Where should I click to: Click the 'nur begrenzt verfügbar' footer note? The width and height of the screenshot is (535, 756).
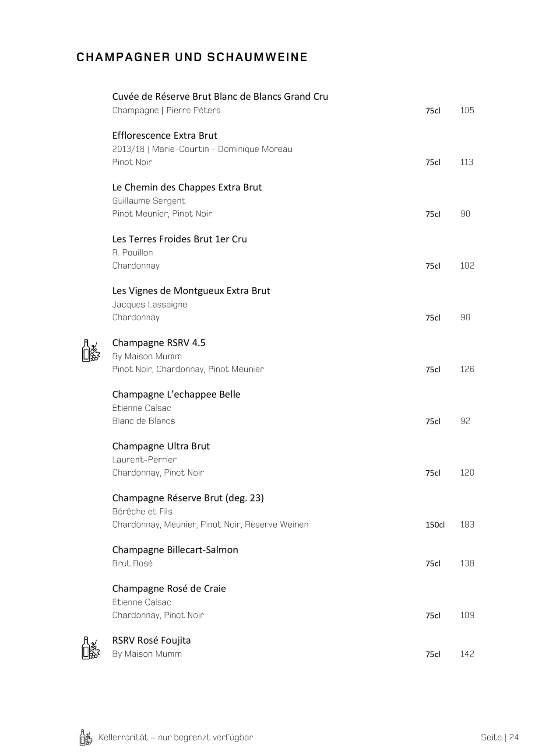205,738
